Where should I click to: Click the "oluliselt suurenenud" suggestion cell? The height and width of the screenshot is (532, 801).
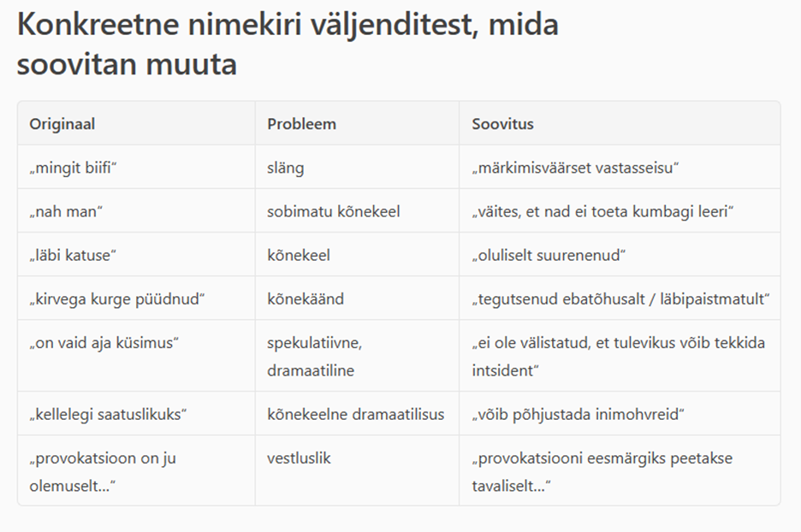point(549,255)
